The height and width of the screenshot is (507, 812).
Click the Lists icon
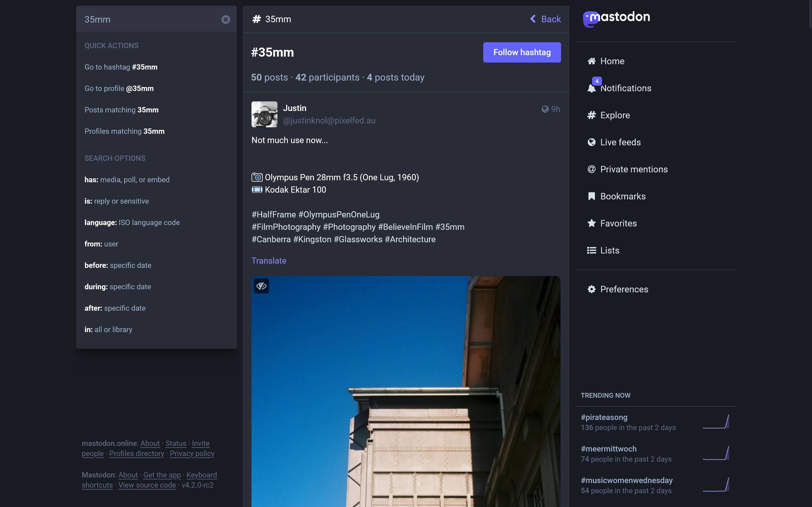pyautogui.click(x=592, y=250)
